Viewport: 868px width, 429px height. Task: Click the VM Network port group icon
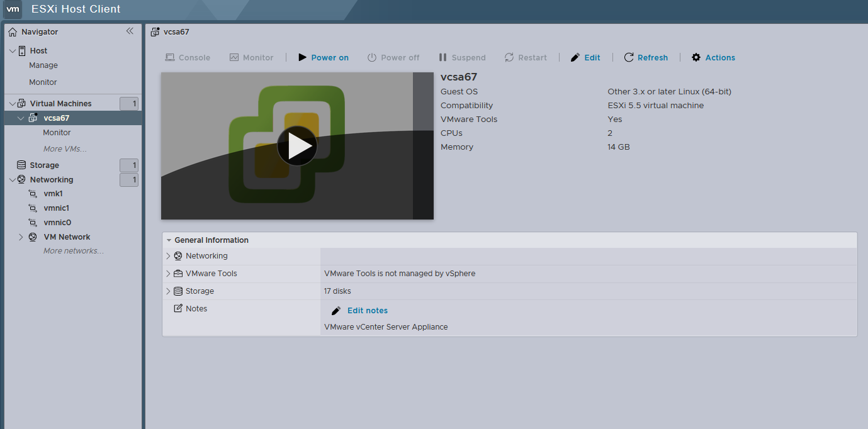pos(33,237)
